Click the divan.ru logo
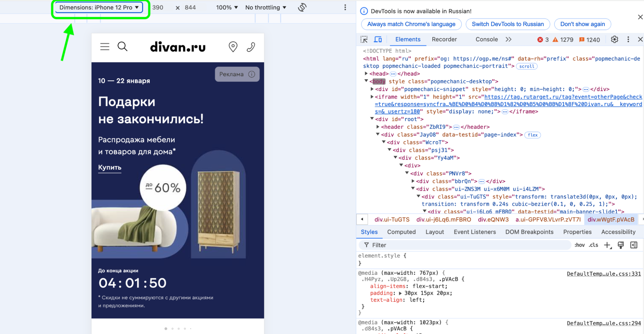This screenshot has width=644, height=334. [178, 47]
